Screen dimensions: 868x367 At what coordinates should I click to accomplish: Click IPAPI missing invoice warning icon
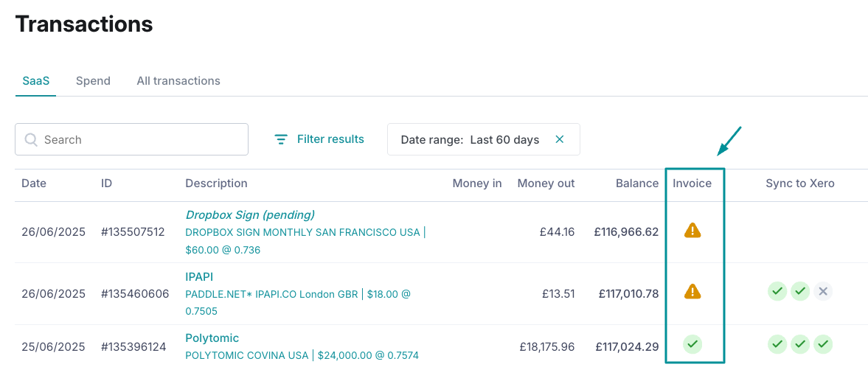click(x=692, y=292)
